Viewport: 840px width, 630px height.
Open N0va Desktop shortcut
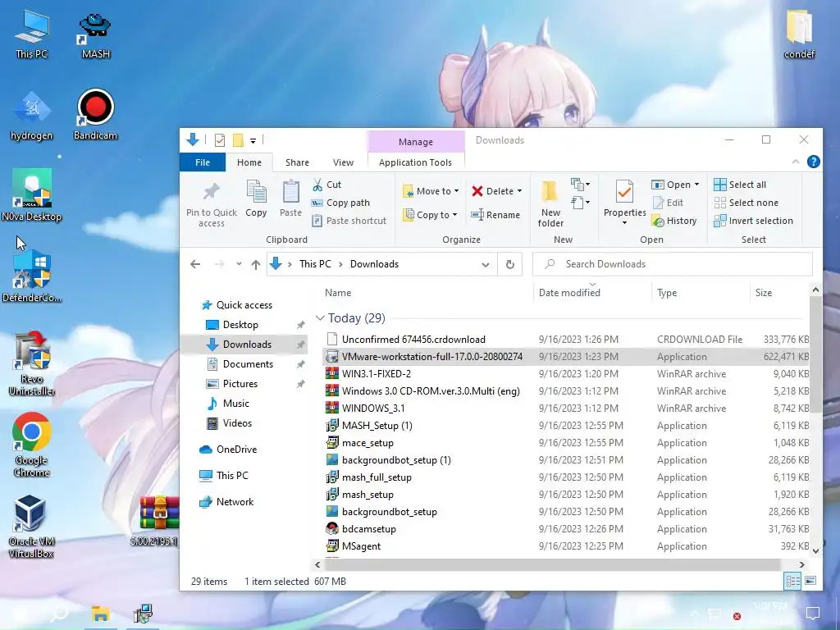coord(32,195)
